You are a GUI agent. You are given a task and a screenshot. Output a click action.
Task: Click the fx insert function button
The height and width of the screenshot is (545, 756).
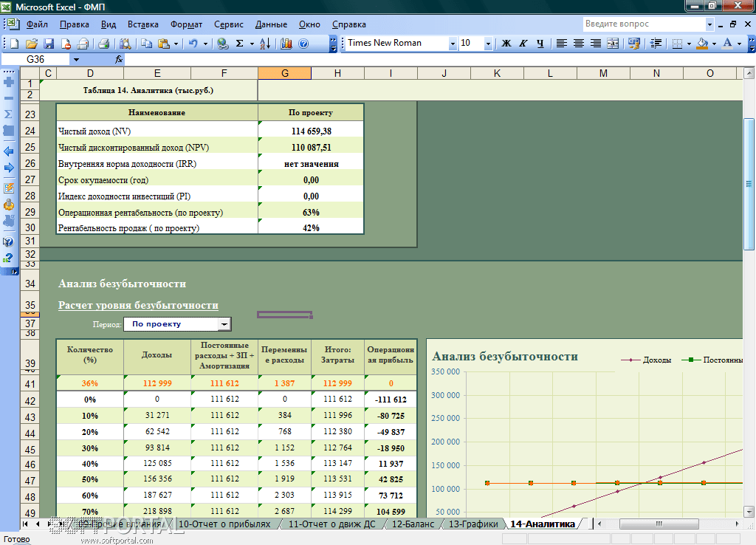[119, 59]
